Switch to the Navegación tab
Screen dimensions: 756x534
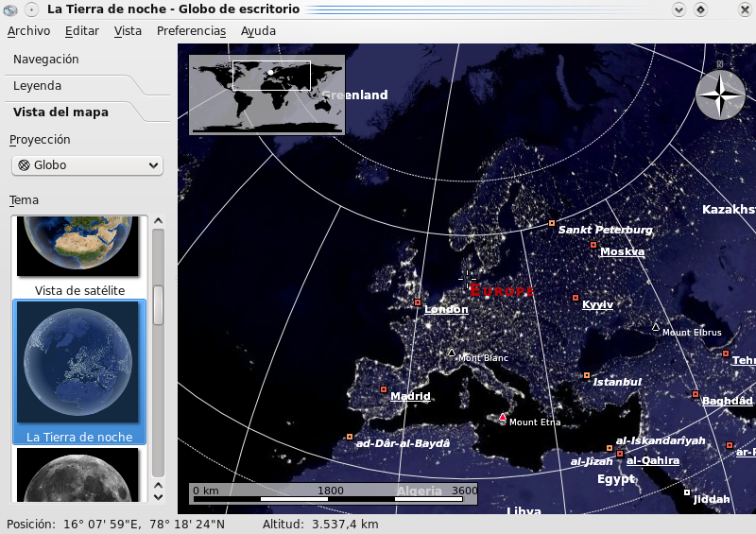(x=45, y=60)
